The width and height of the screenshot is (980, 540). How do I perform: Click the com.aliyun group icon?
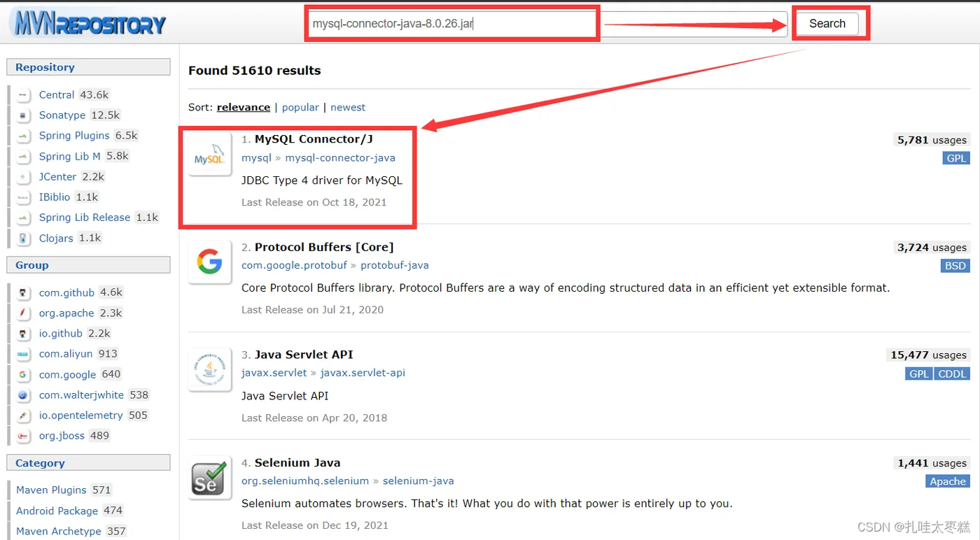point(24,354)
